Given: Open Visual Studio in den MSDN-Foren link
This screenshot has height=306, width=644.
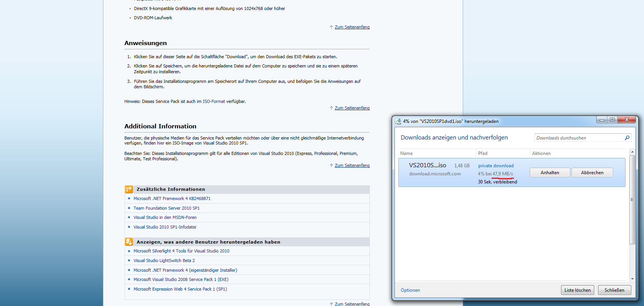Looking at the screenshot, I should (x=165, y=217).
